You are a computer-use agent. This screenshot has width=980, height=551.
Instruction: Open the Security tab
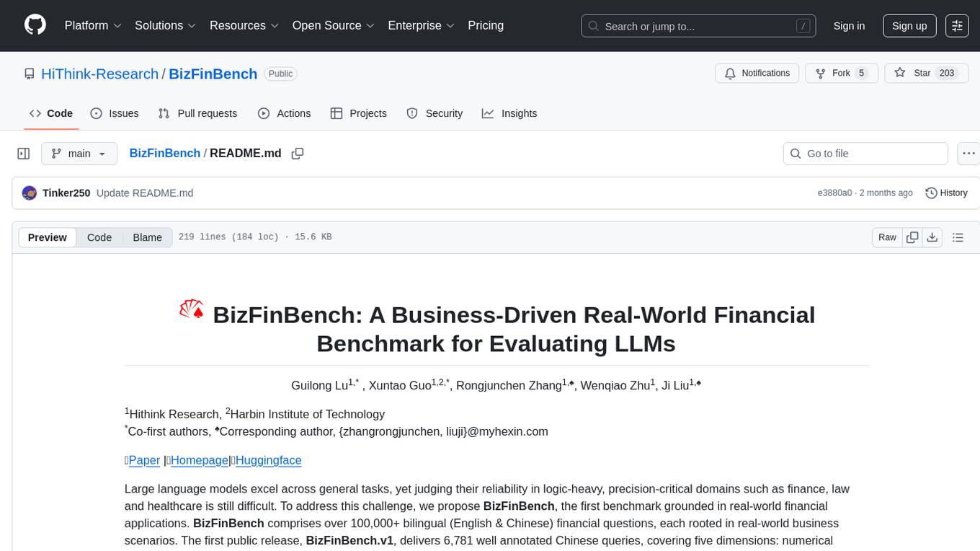point(435,113)
